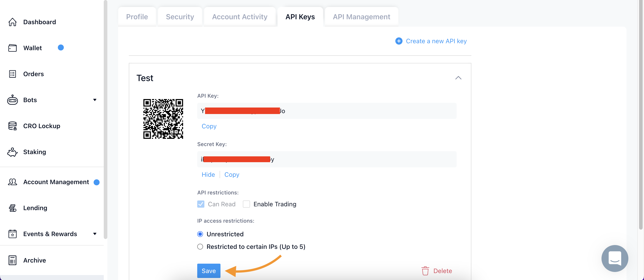Open Lending via its sidebar icon
644x280 pixels.
(12, 208)
